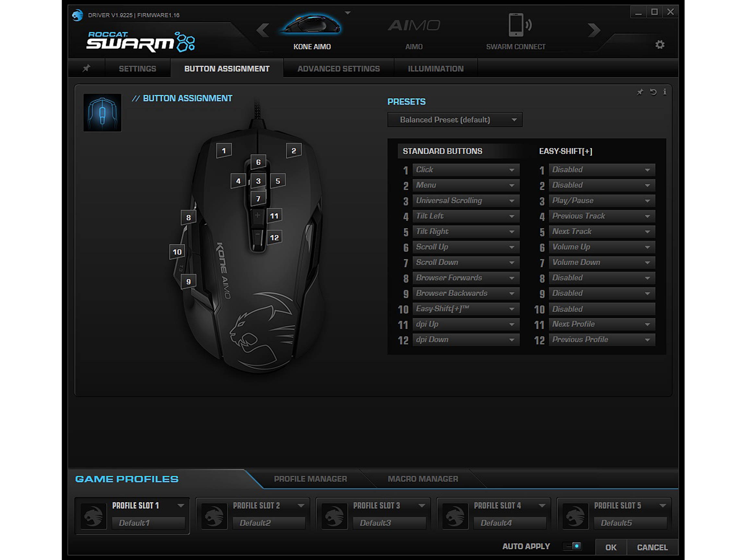Go to next device with right arrow
Viewport: 747px width, 560px height.
(x=594, y=30)
